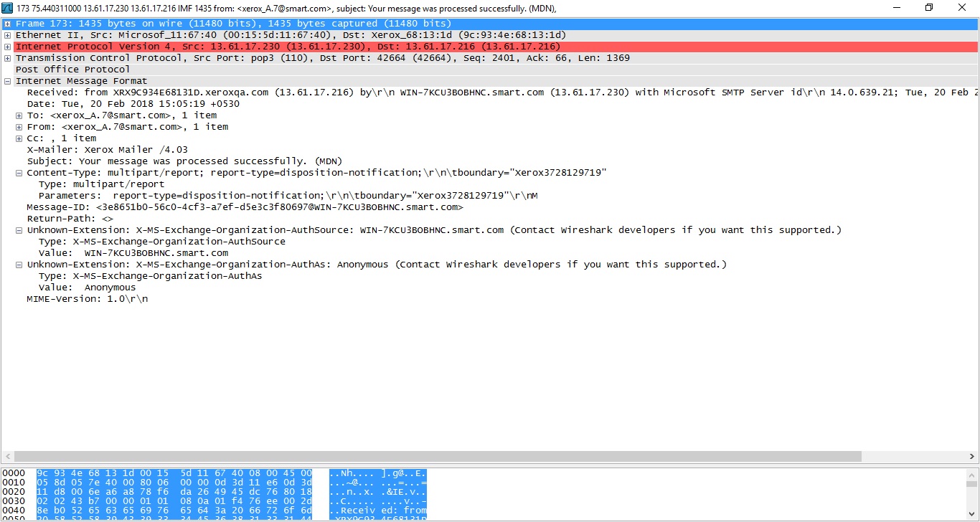Expand Internet Protocol Version 4 node
The height and width of the screenshot is (522, 980).
(7, 47)
